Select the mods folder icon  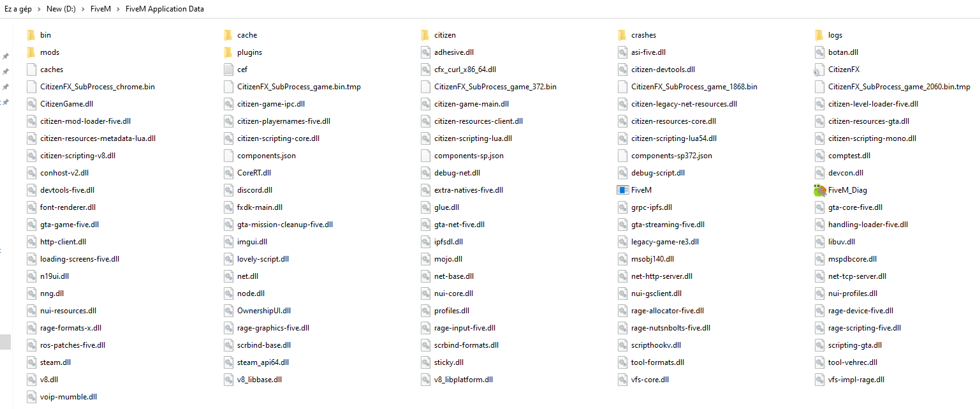31,52
